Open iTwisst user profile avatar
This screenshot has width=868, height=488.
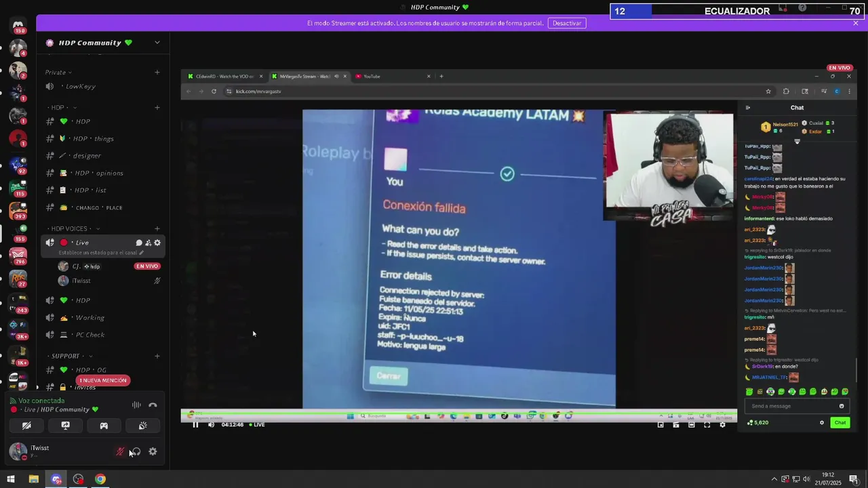coord(18,451)
